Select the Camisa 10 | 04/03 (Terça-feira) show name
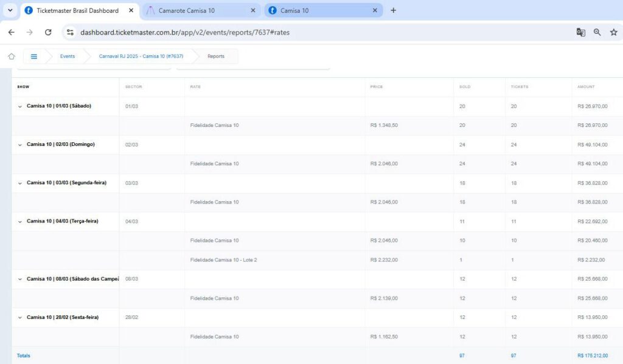The width and height of the screenshot is (623, 364). (x=63, y=221)
